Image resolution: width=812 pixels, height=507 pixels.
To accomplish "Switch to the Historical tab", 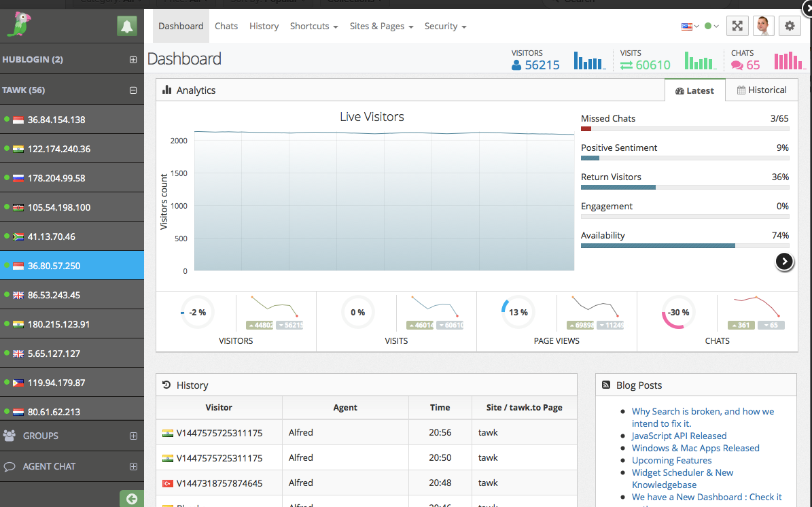I will [x=762, y=90].
